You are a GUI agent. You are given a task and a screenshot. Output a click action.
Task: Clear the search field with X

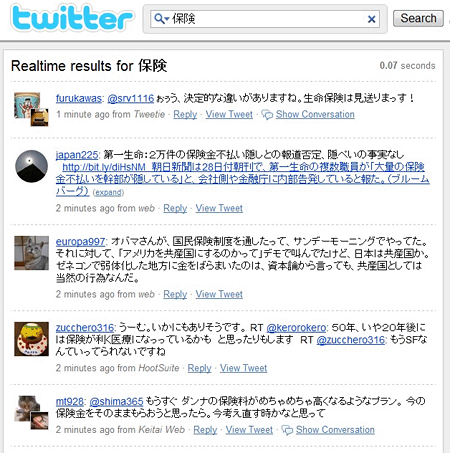372,19
